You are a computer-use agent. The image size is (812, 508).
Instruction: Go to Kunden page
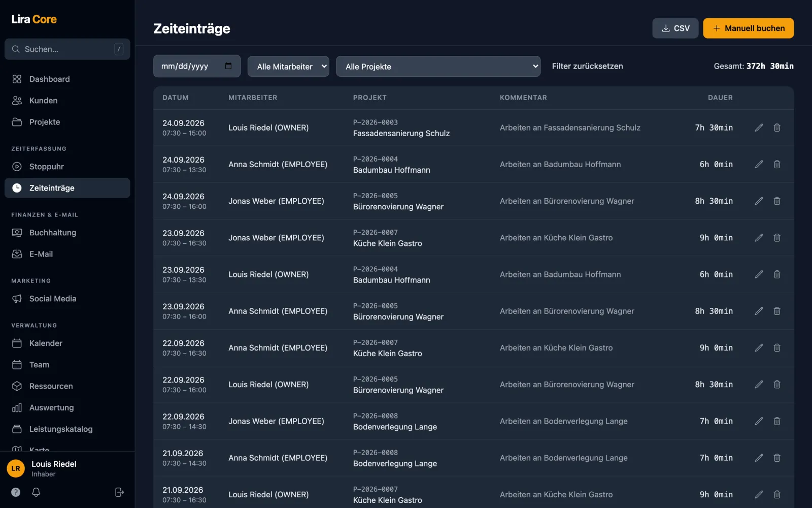click(x=67, y=101)
